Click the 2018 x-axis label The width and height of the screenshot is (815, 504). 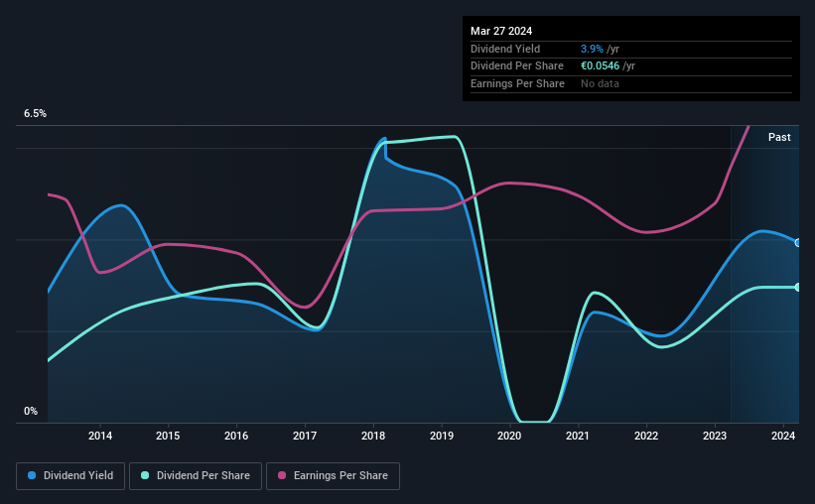tap(373, 436)
